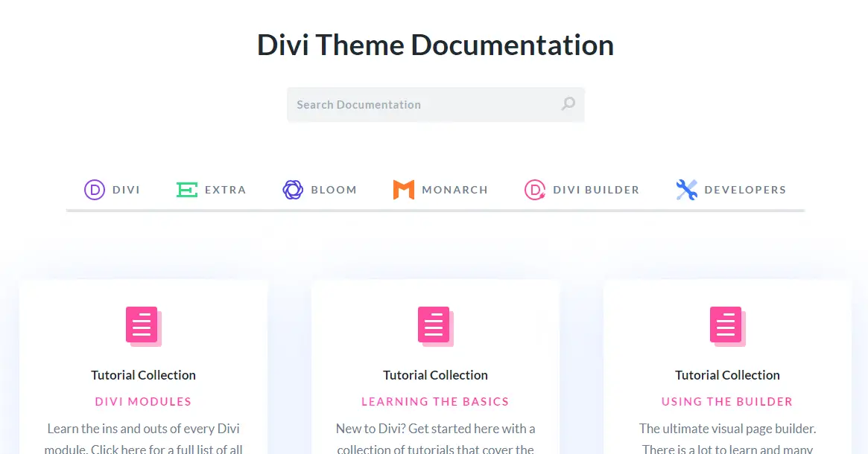Click description 'The ultimate visual page builder.'
The image size is (868, 454).
(727, 429)
